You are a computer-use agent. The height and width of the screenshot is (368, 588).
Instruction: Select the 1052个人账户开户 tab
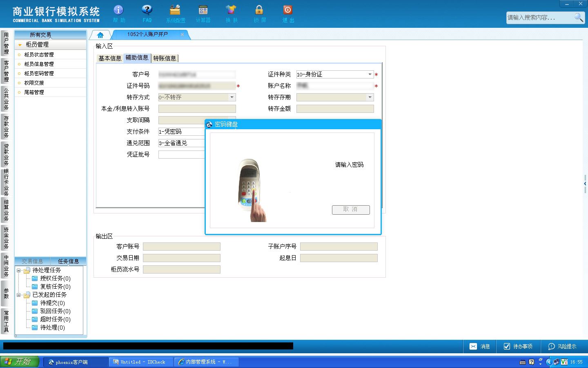pos(147,34)
